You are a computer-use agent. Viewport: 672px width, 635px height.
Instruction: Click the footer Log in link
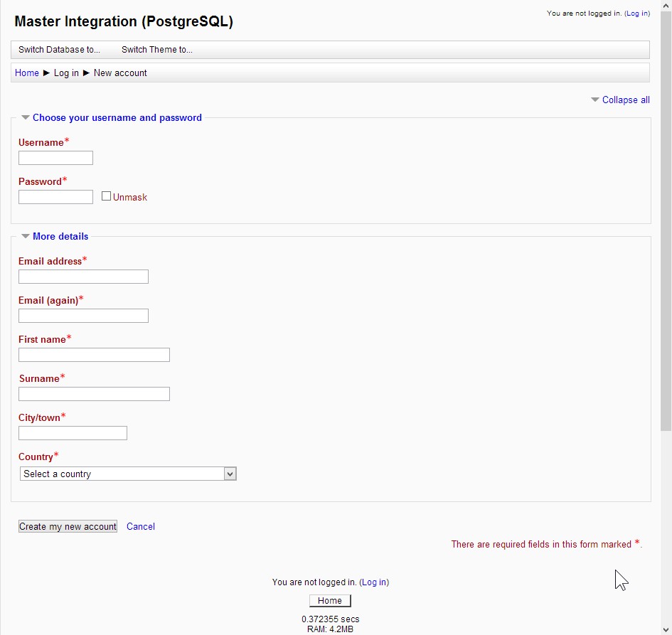(x=374, y=582)
